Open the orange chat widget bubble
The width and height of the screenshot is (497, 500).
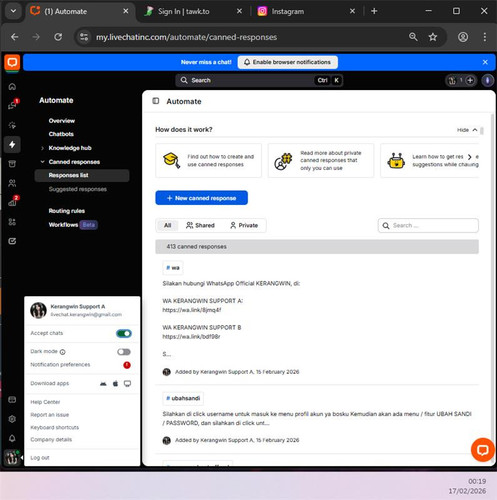(x=482, y=450)
